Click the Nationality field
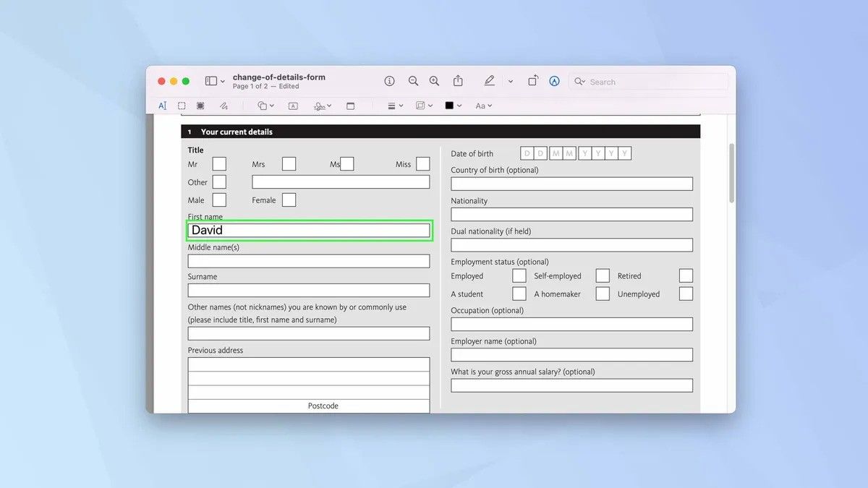 click(x=571, y=215)
